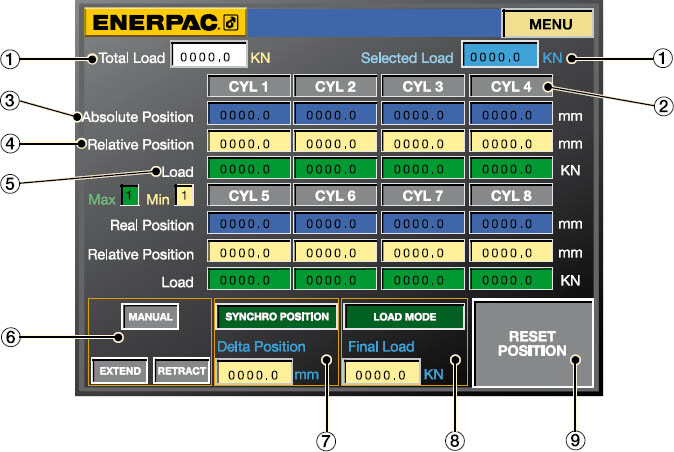Edit the Delta Position field

[252, 375]
